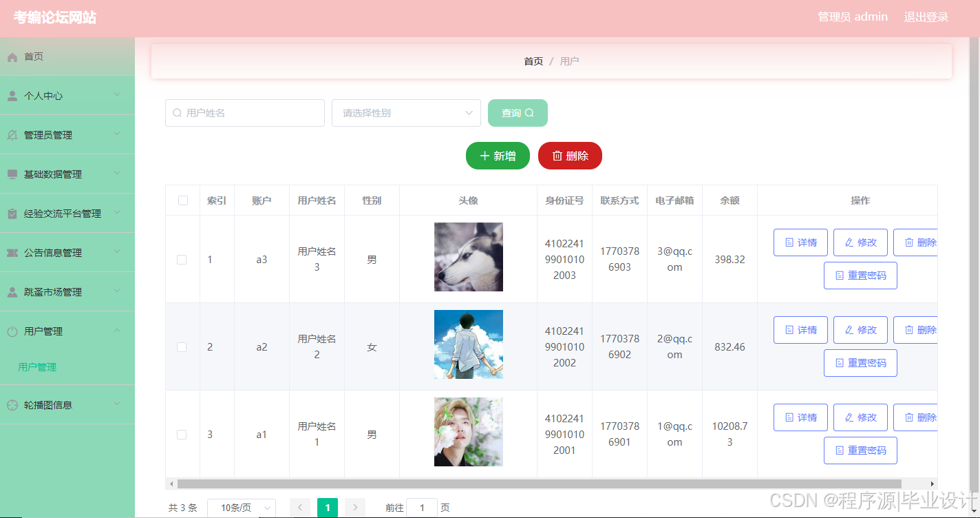Tick the select-all checkbox in table header
The image size is (980, 518).
[183, 200]
